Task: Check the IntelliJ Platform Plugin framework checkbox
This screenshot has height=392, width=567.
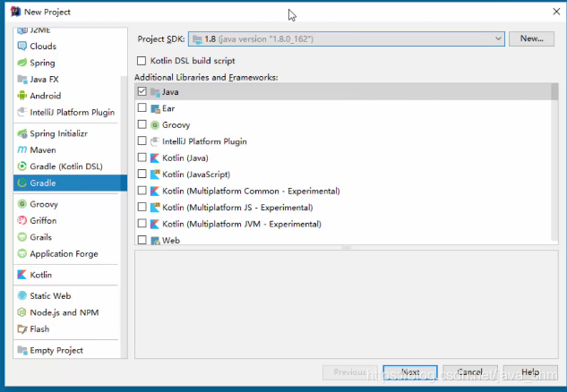Action: click(x=142, y=141)
